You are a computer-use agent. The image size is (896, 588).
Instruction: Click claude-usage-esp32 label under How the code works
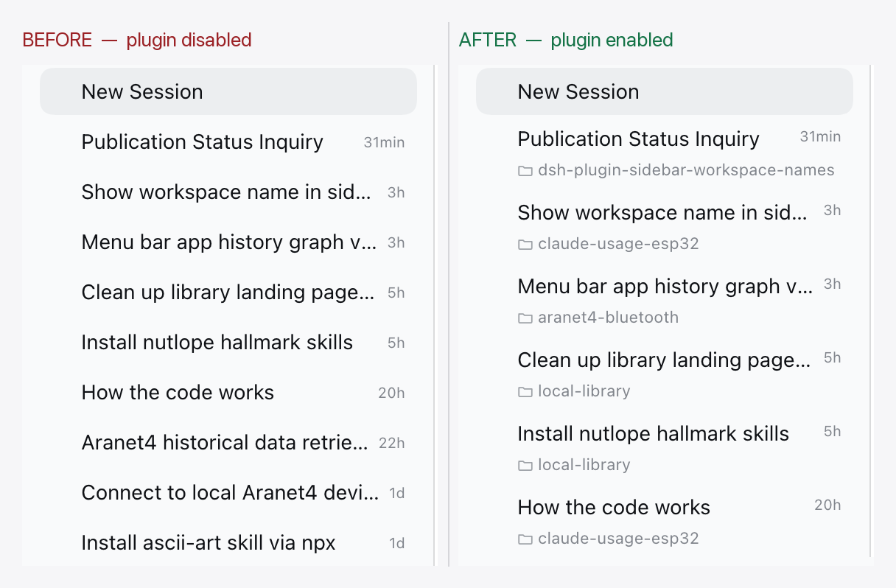618,539
